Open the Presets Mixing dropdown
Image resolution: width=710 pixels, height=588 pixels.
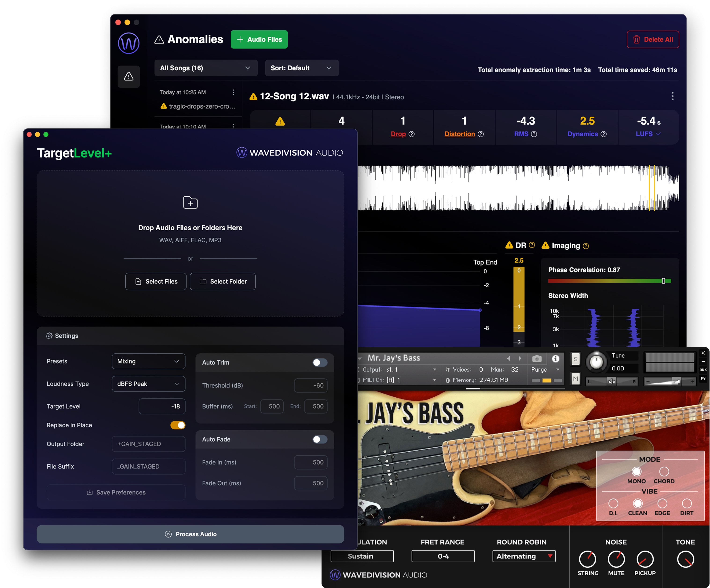pos(148,361)
